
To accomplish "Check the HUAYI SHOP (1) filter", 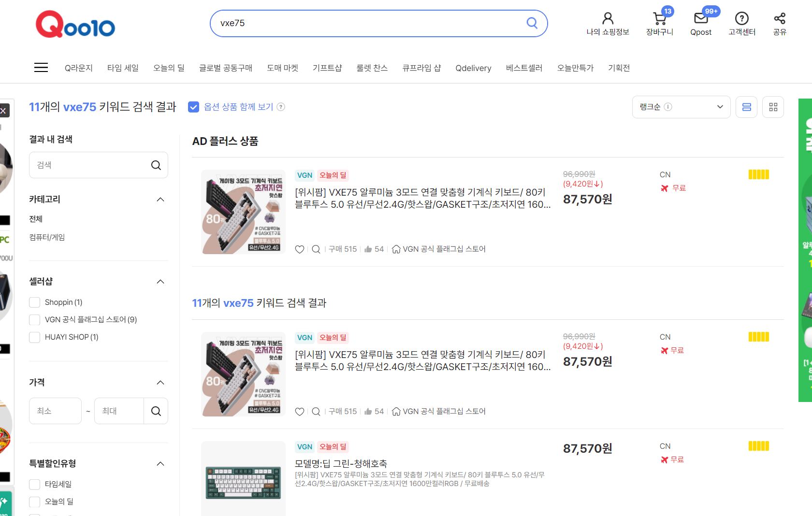I will (x=35, y=337).
